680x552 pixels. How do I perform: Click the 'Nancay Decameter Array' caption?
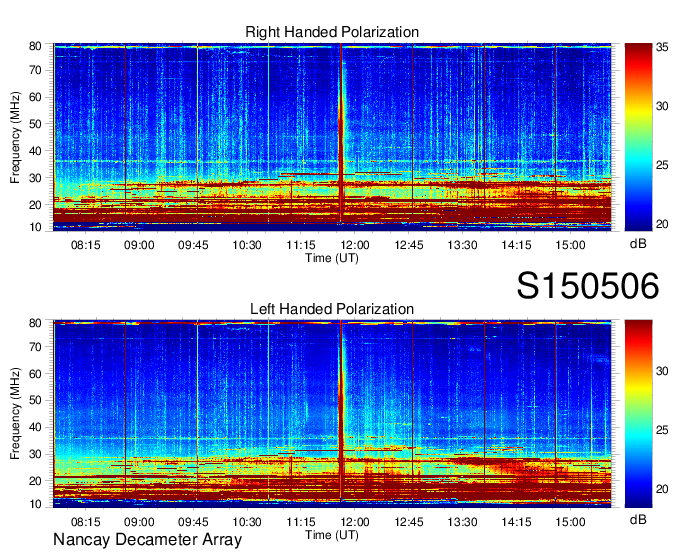point(147,540)
